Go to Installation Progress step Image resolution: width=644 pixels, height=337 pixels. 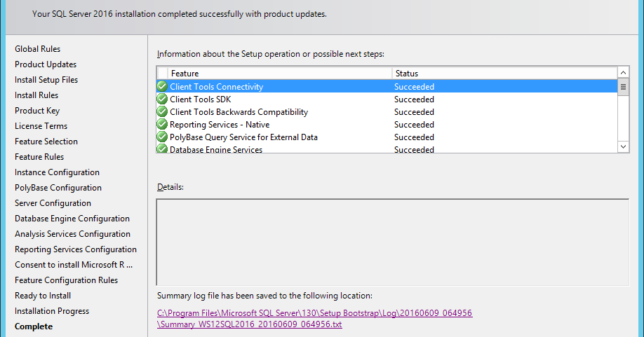click(x=52, y=311)
